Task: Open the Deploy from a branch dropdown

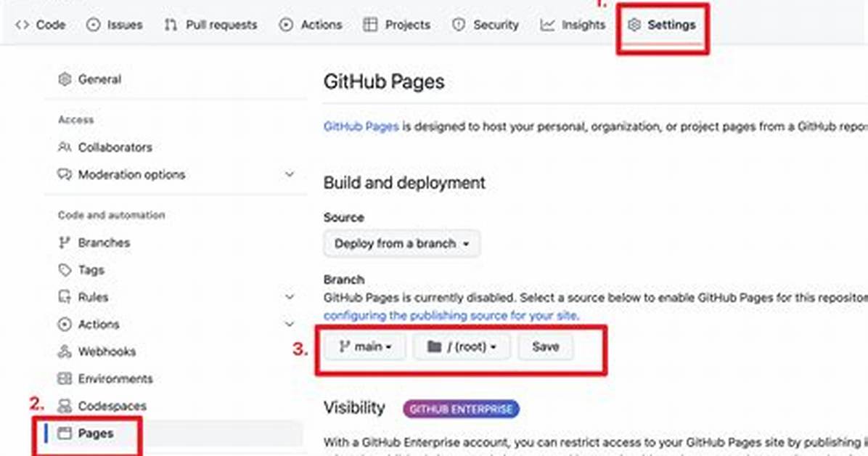Action: pyautogui.click(x=402, y=244)
